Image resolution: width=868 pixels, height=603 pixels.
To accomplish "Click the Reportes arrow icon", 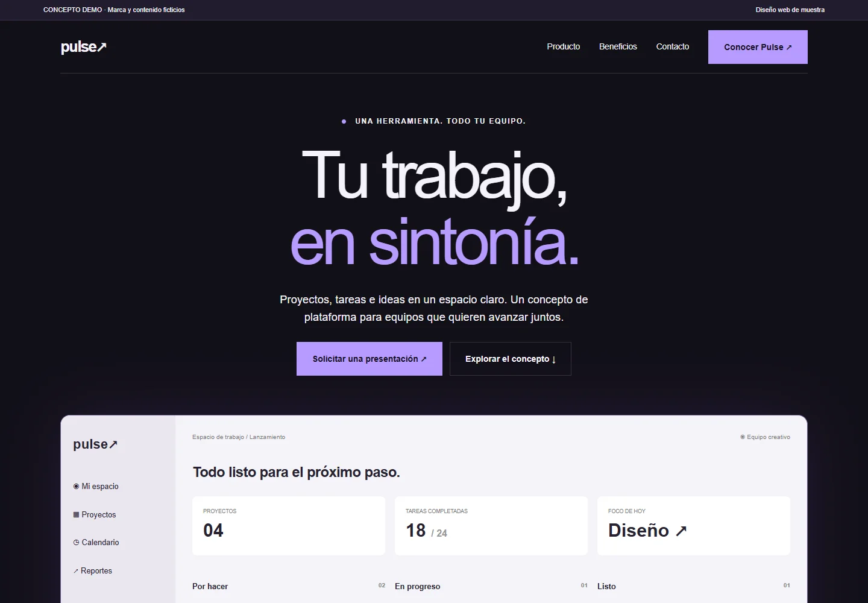I will [76, 570].
